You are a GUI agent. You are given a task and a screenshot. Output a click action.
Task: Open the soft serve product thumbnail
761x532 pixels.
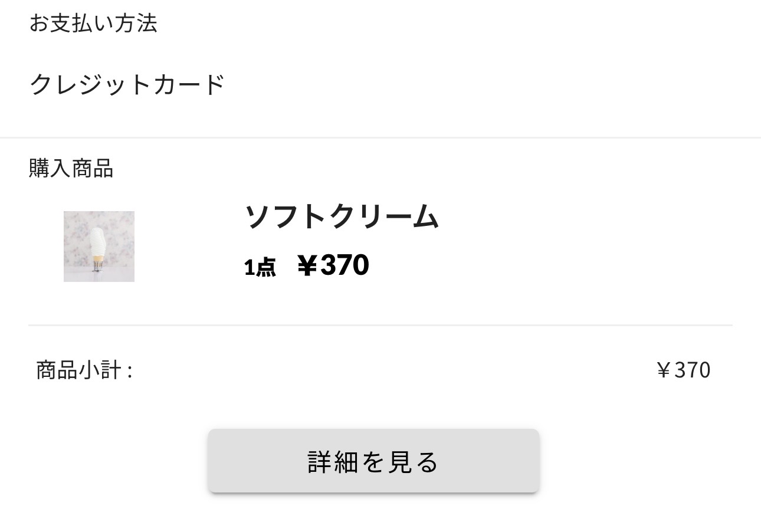[99, 247]
